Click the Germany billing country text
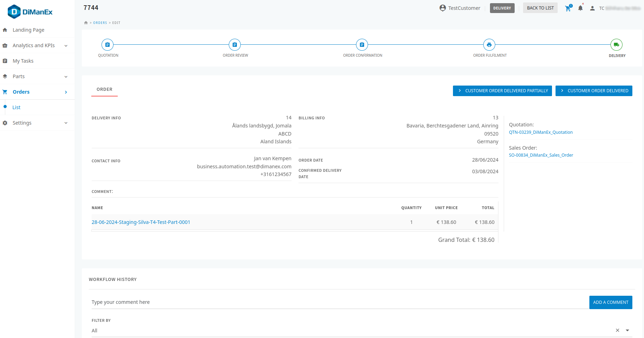The height and width of the screenshot is (338, 644). (x=487, y=142)
